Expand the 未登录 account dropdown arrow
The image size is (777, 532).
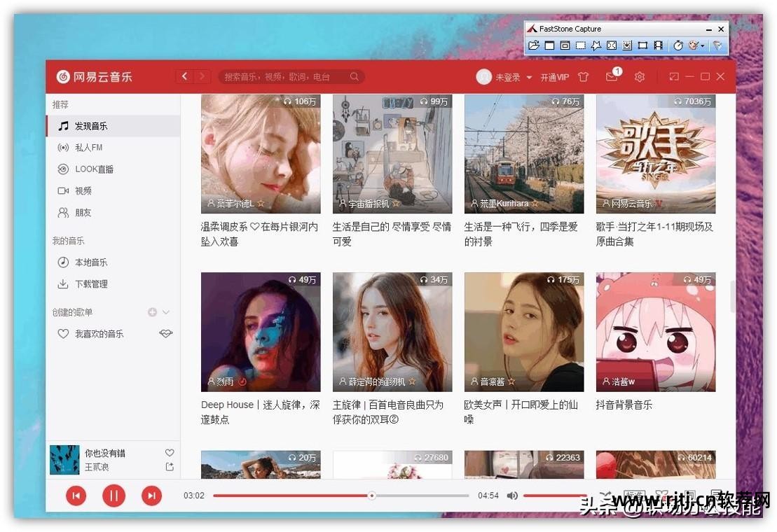pyautogui.click(x=529, y=78)
